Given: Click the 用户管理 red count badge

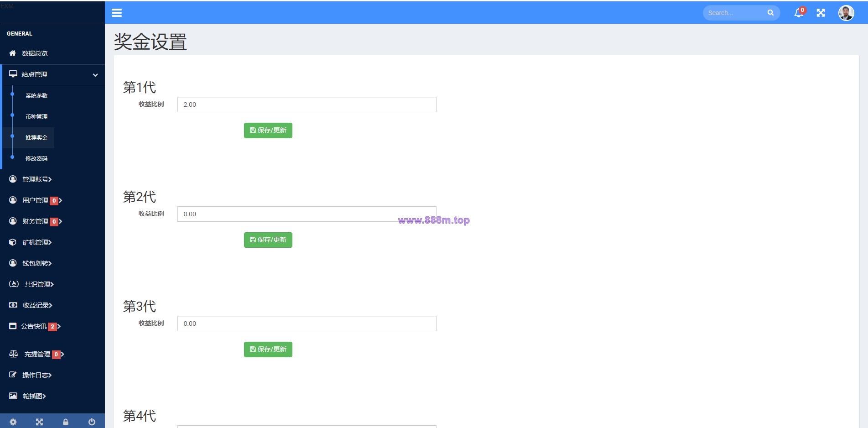Looking at the screenshot, I should point(54,201).
